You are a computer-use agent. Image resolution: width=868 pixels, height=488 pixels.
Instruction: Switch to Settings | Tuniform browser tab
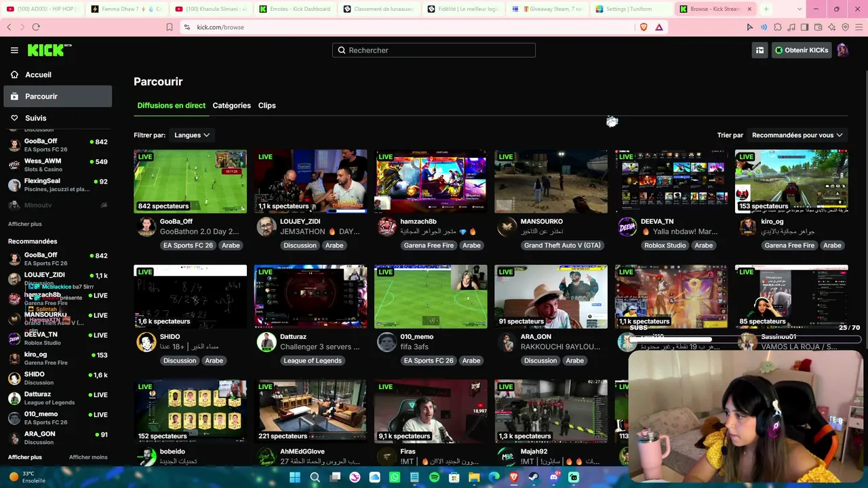[631, 9]
